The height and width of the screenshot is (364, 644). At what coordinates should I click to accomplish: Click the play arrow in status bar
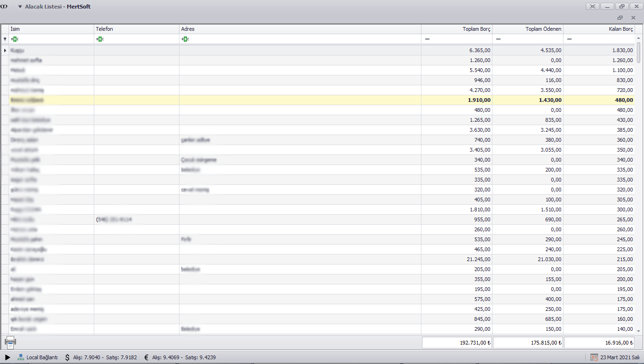click(x=8, y=357)
